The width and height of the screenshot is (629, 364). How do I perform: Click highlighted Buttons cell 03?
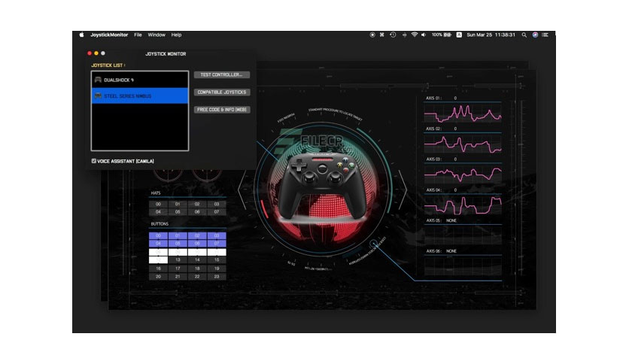tap(217, 235)
